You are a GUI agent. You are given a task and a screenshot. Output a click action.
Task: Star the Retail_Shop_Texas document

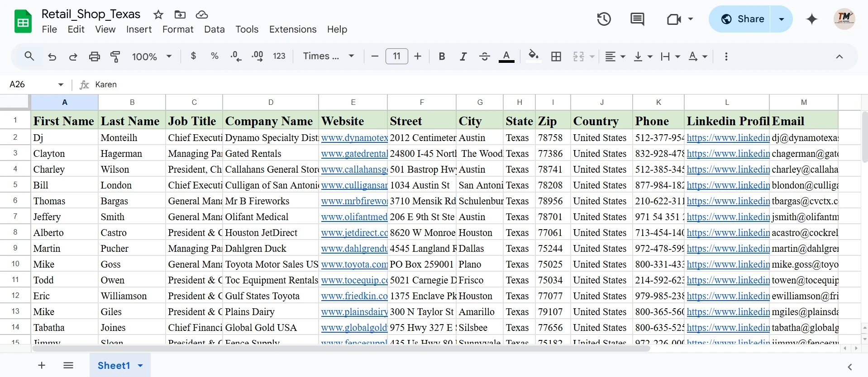tap(158, 15)
